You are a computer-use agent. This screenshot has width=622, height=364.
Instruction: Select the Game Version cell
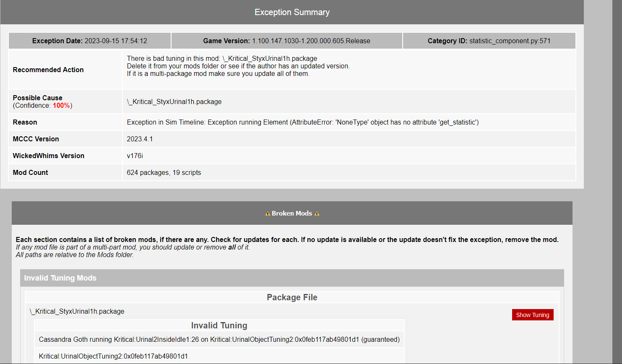pos(287,41)
